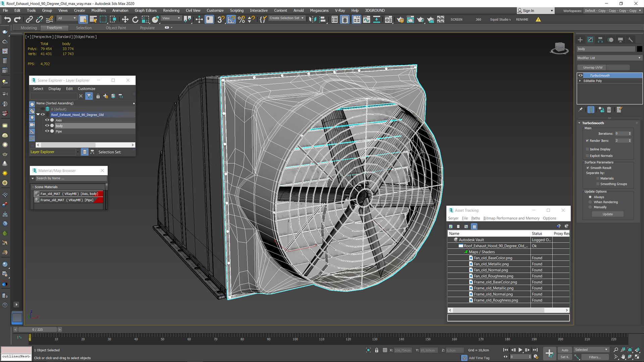The height and width of the screenshot is (362, 644).
Task: Click the TurboSmooth Update button
Action: pyautogui.click(x=607, y=214)
